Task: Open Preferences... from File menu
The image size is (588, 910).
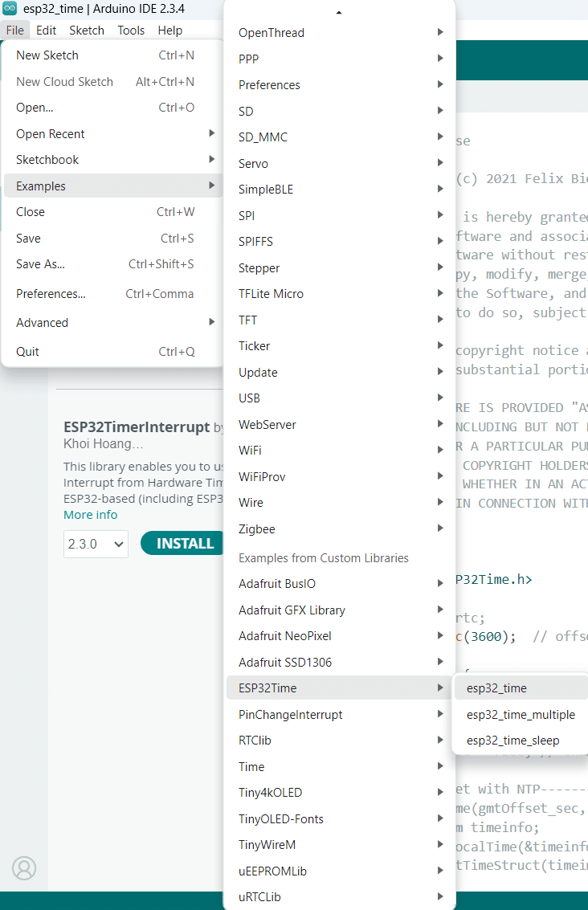Action: (x=112, y=294)
